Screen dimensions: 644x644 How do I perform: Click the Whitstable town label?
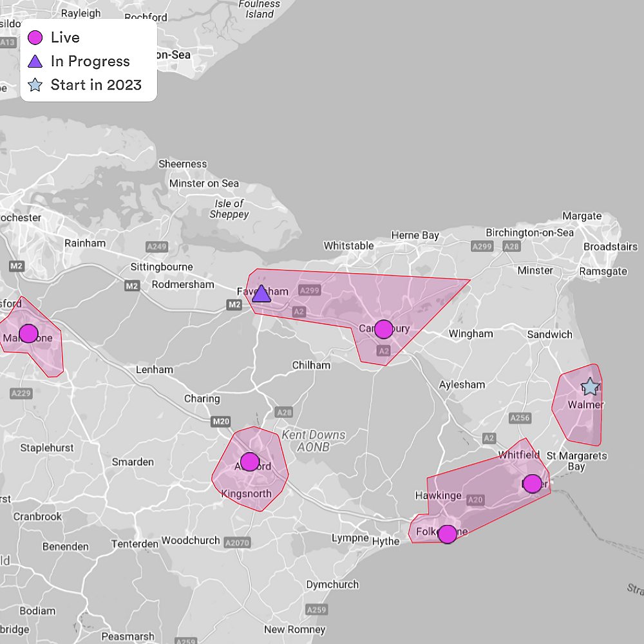click(348, 246)
